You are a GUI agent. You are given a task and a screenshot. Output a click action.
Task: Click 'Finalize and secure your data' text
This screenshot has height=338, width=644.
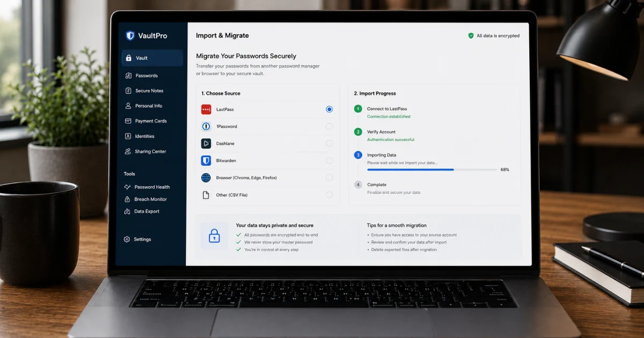(x=393, y=192)
